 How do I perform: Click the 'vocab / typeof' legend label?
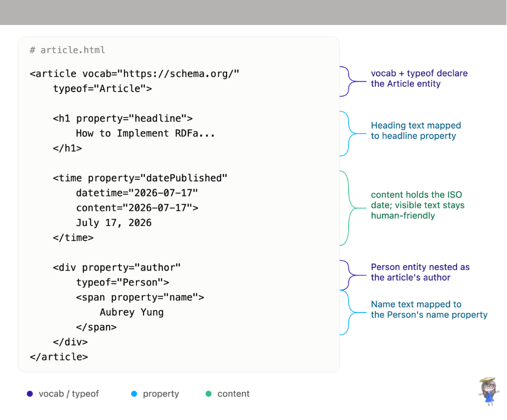[x=68, y=393]
